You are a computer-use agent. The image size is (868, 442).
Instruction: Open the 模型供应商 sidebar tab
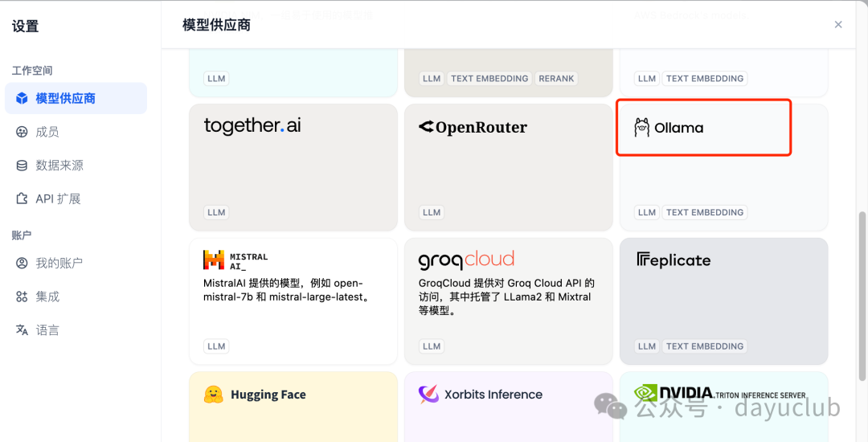pos(76,99)
